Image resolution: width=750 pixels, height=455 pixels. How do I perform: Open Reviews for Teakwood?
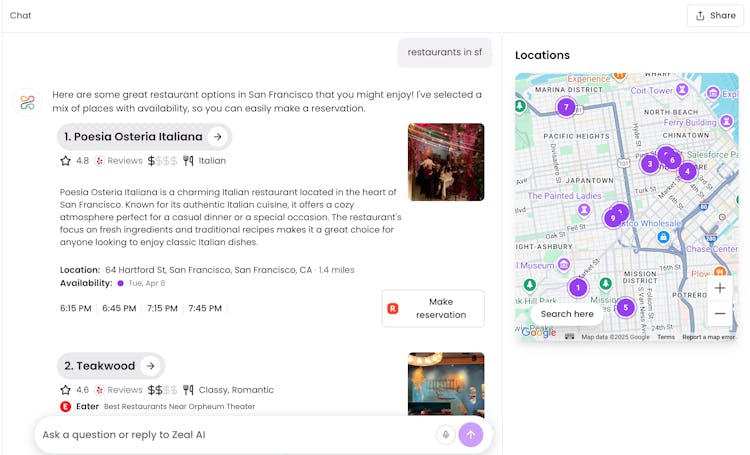[119, 390]
